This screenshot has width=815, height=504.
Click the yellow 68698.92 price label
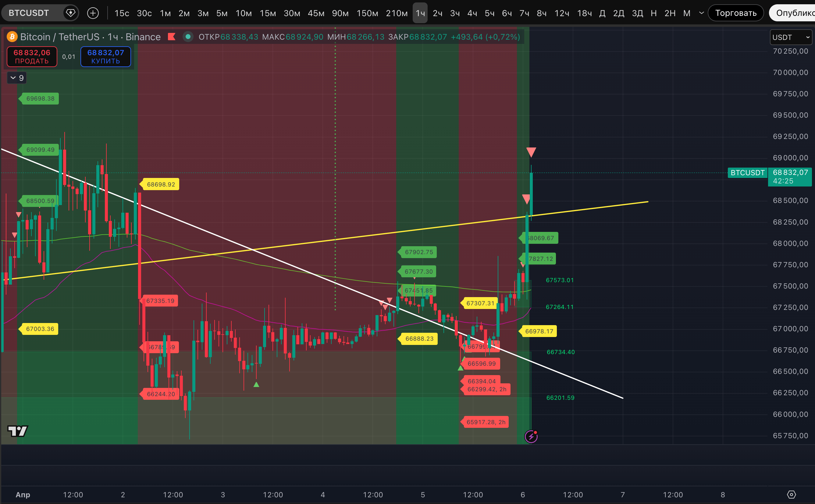[161, 184]
